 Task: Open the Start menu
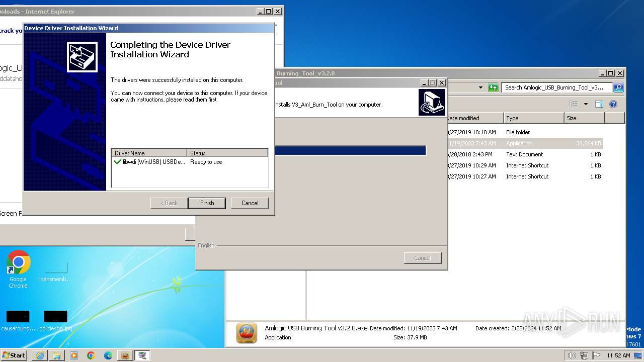[14, 355]
